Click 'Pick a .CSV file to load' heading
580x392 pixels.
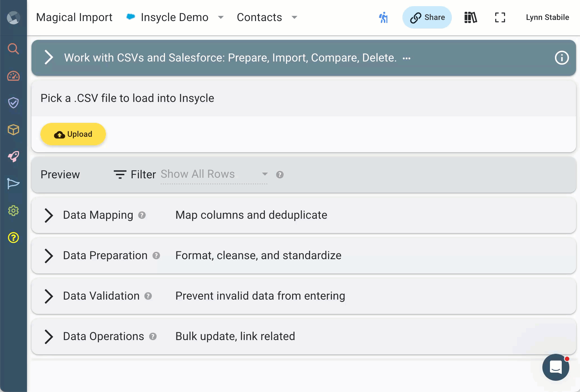tap(127, 98)
